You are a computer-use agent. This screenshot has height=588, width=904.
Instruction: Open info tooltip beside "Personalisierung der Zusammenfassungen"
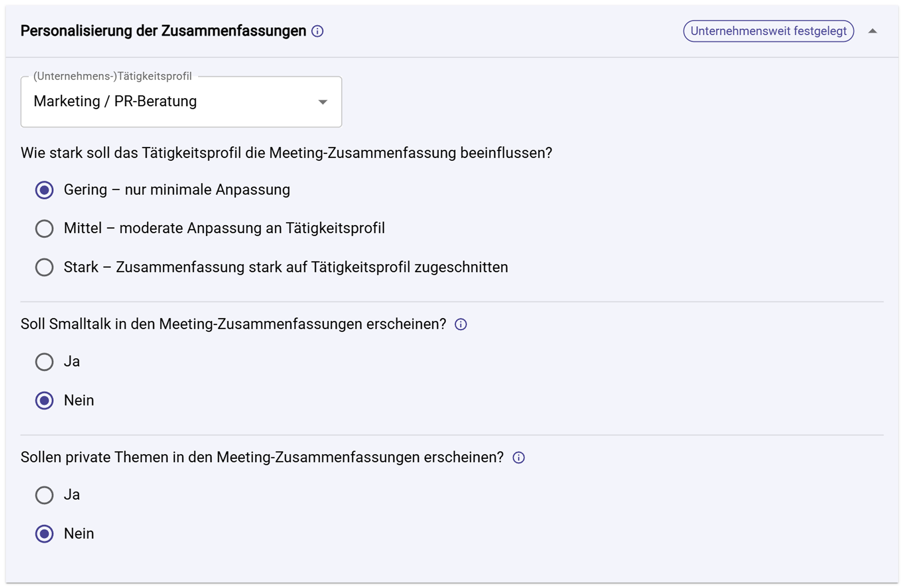317,31
